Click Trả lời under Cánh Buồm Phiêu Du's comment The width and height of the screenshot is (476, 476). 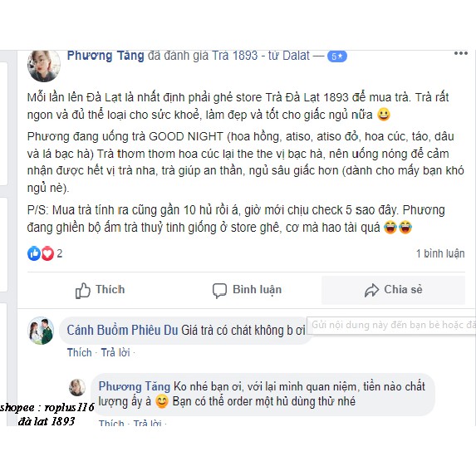[x=115, y=353]
